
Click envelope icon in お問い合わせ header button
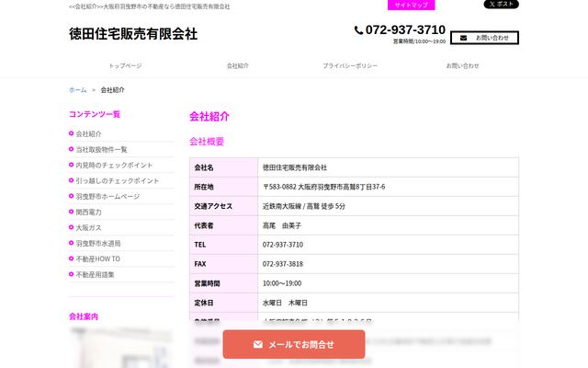pos(463,38)
